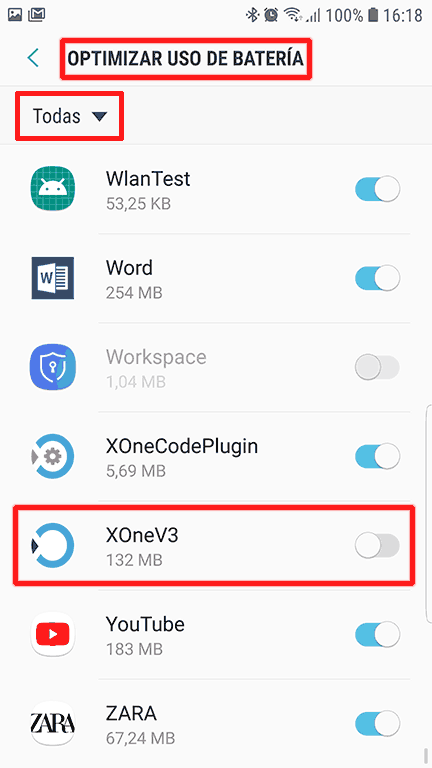Screen dimensions: 432x768
Task: Tap the YouTube app icon
Action: (x=52, y=634)
